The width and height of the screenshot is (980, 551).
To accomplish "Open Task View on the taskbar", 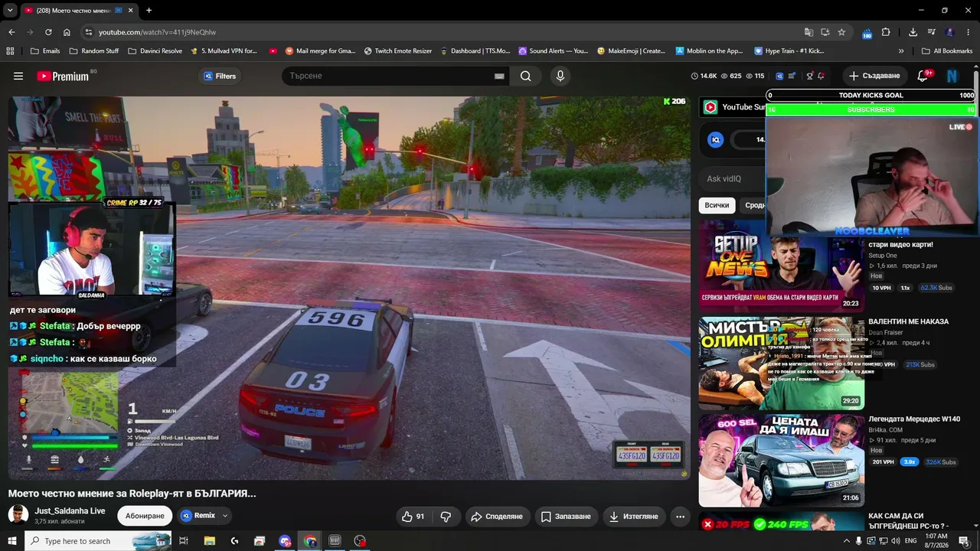I will pyautogui.click(x=184, y=541).
